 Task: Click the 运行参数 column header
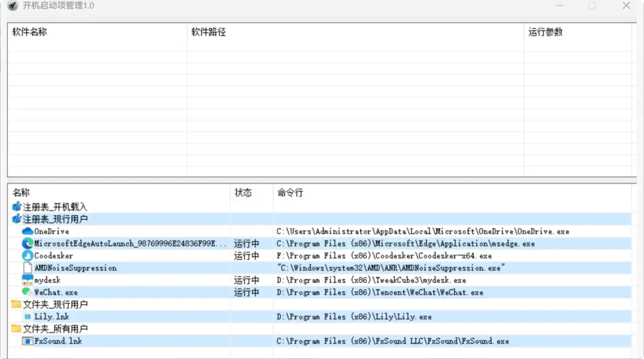tap(546, 32)
